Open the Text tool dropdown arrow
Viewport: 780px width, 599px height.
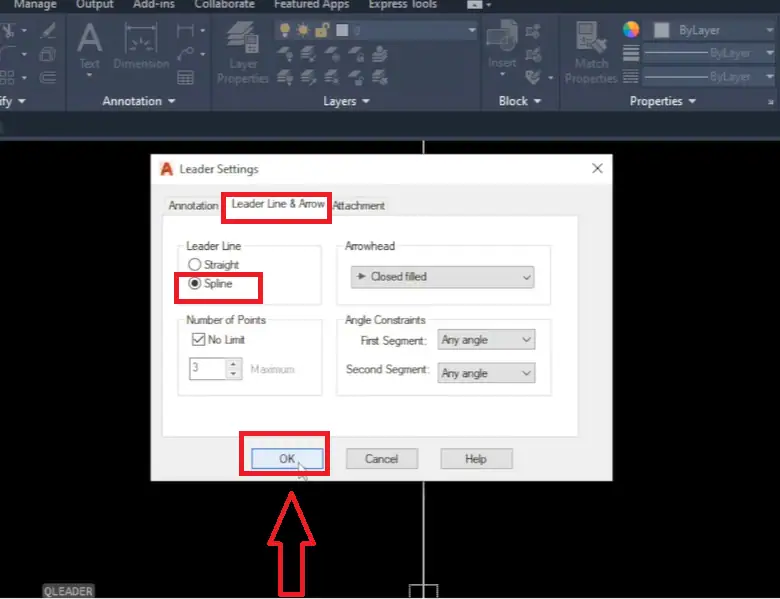click(90, 76)
